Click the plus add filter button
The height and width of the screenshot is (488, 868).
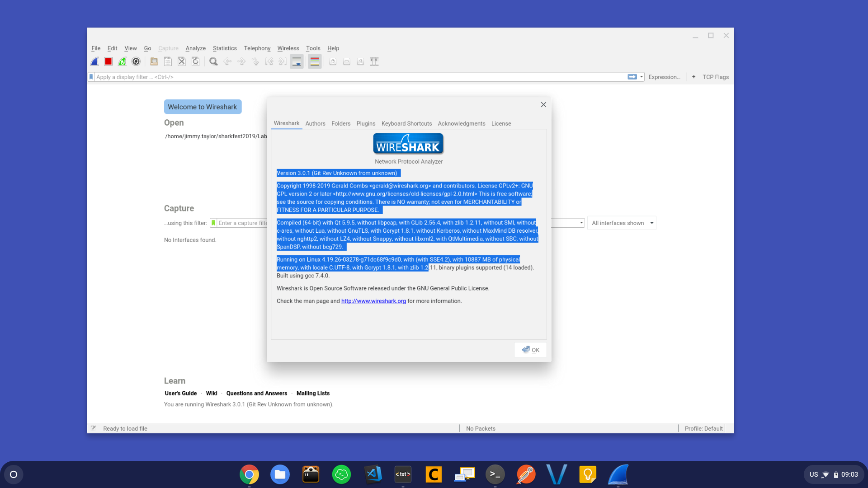point(693,77)
